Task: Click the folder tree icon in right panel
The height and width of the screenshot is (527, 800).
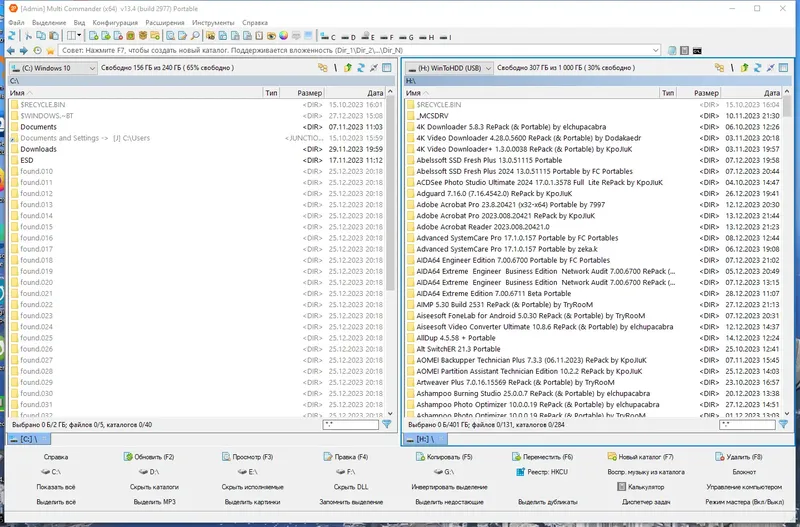Action: 719,67
